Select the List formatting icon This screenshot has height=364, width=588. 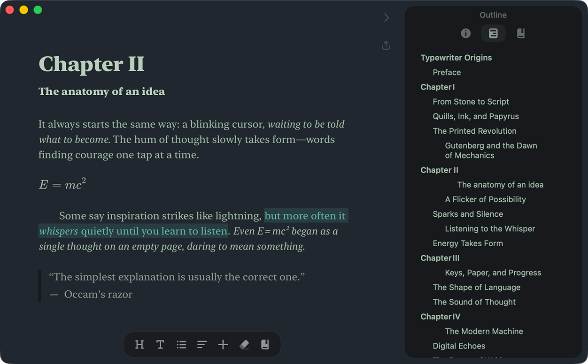[181, 345]
